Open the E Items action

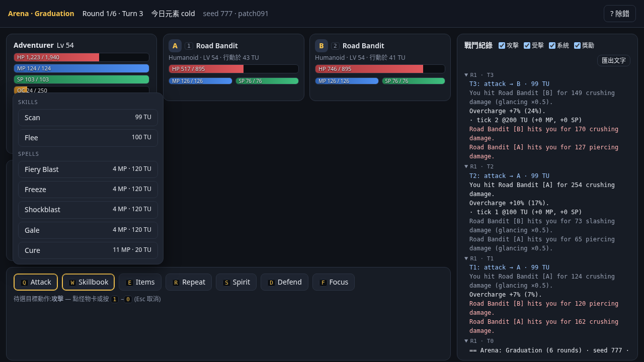140,282
